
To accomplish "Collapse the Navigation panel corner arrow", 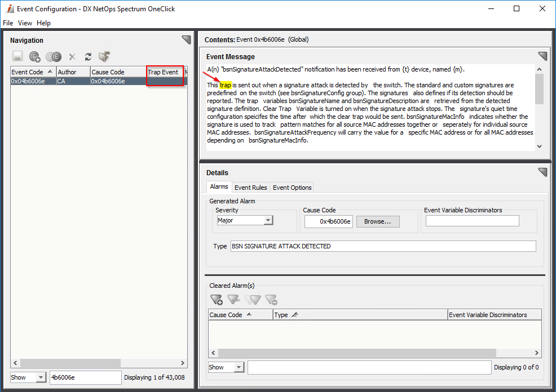I will (186, 39).
